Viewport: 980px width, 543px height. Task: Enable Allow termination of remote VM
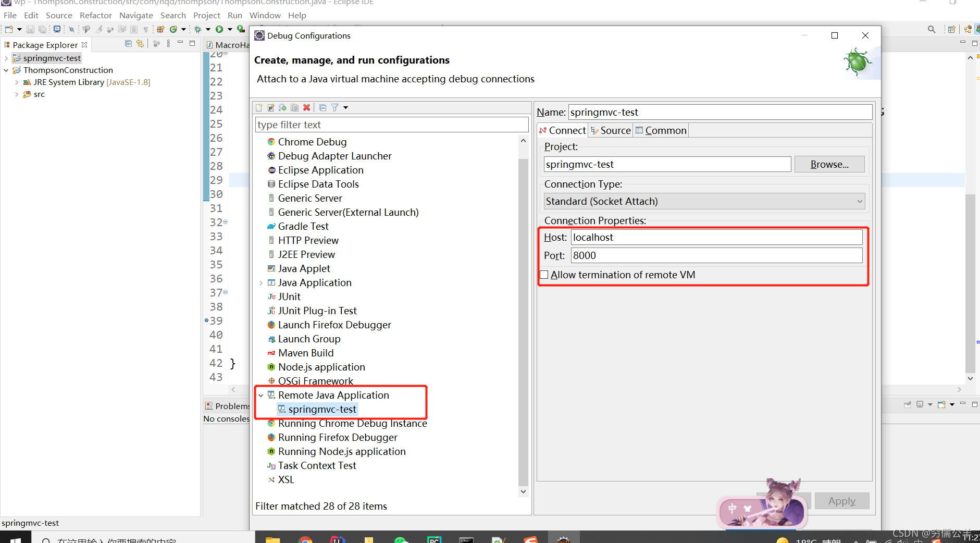pos(544,275)
